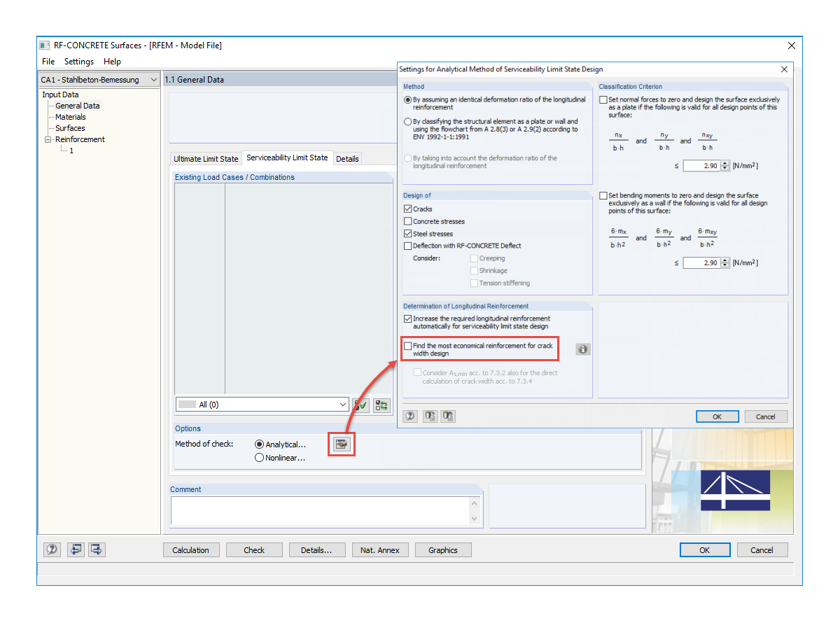Viewport: 840px width, 630px height.
Task: Enable 'Find the most economical reinforcement for crack width design'
Action: (408, 345)
